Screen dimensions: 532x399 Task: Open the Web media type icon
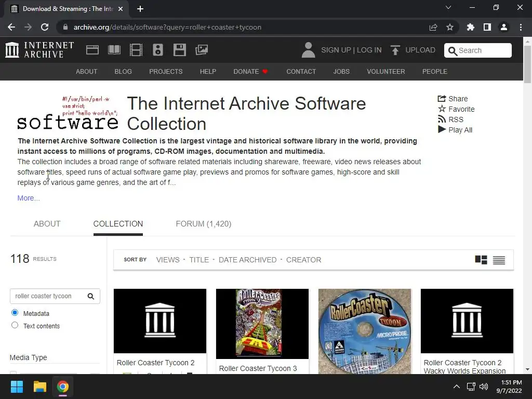tap(92, 50)
